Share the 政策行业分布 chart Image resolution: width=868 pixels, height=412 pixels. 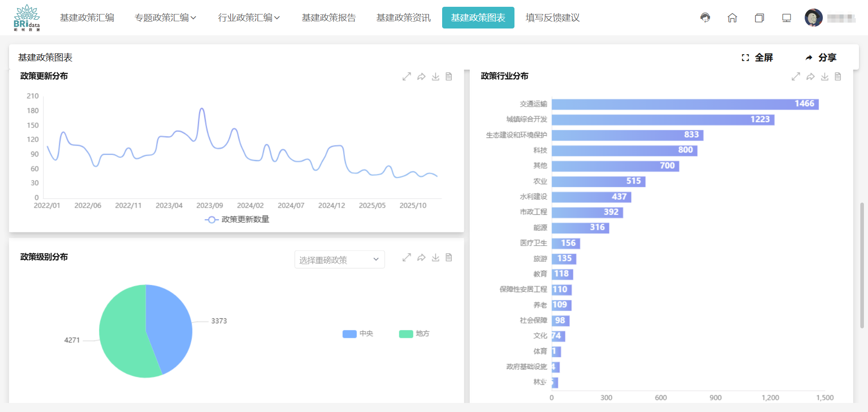(811, 76)
